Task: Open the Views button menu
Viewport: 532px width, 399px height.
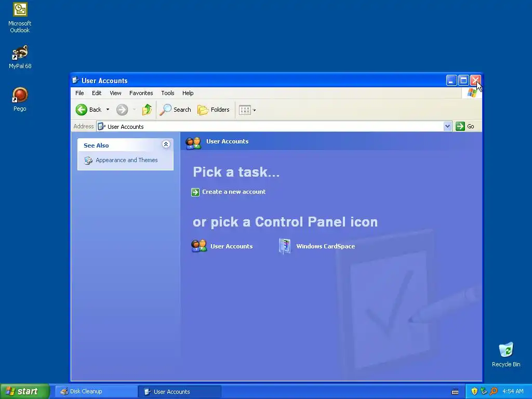Action: click(247, 110)
